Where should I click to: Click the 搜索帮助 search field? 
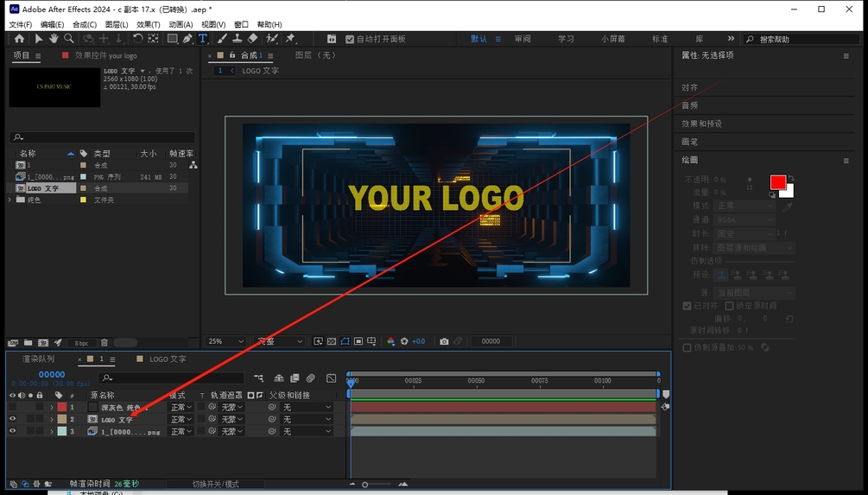801,40
